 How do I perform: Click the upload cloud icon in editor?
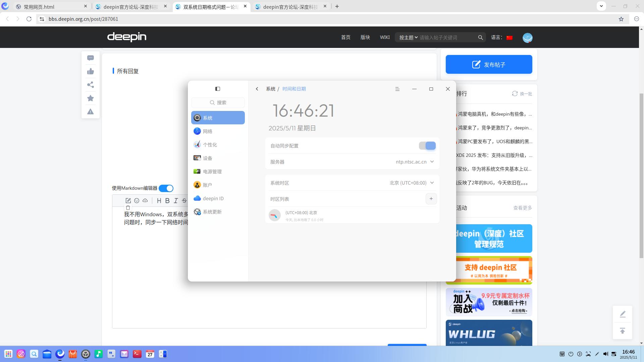coord(145,200)
